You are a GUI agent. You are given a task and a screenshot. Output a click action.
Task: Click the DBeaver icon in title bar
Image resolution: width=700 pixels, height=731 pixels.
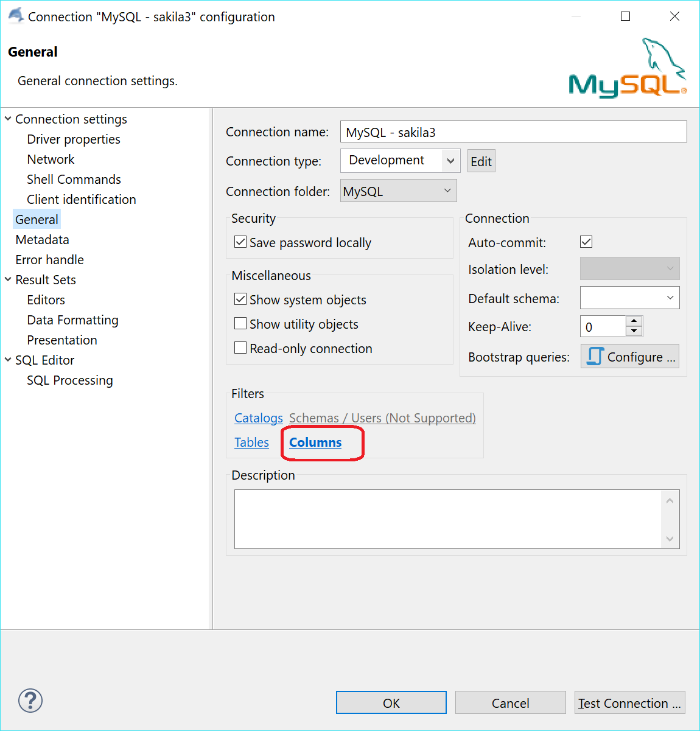pyautogui.click(x=16, y=16)
